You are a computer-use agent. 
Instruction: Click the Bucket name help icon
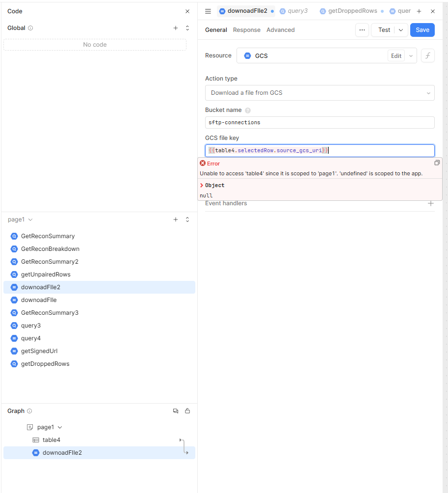tap(248, 110)
